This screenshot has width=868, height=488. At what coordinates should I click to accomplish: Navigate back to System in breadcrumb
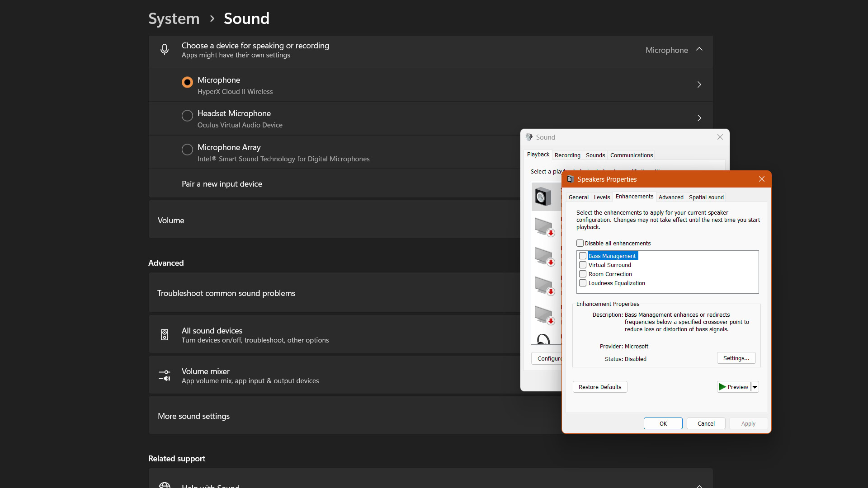[x=174, y=19]
